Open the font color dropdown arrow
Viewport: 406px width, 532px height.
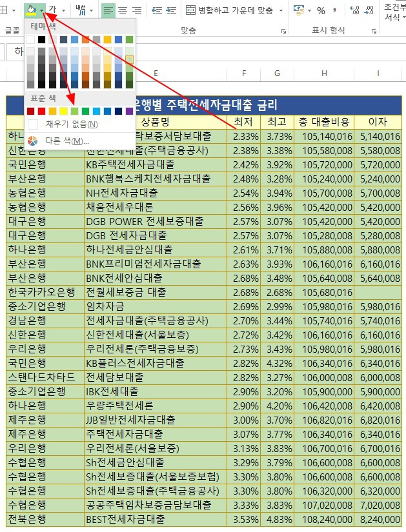pos(63,11)
